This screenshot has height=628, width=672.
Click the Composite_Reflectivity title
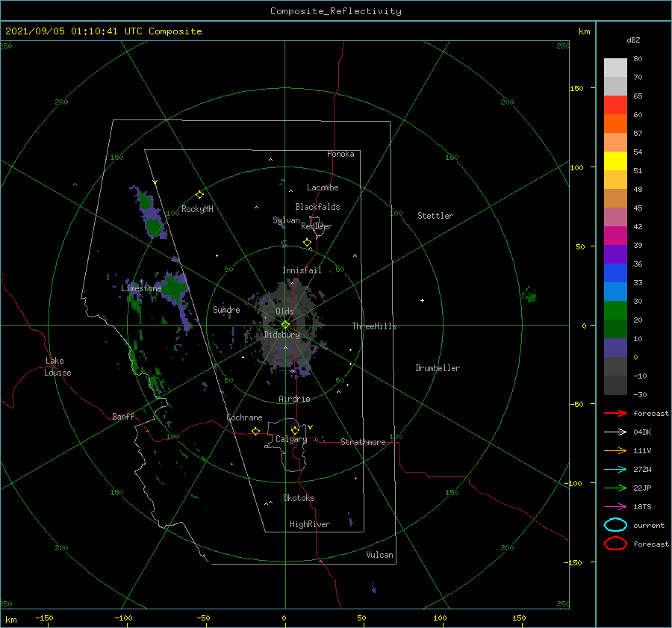click(336, 11)
